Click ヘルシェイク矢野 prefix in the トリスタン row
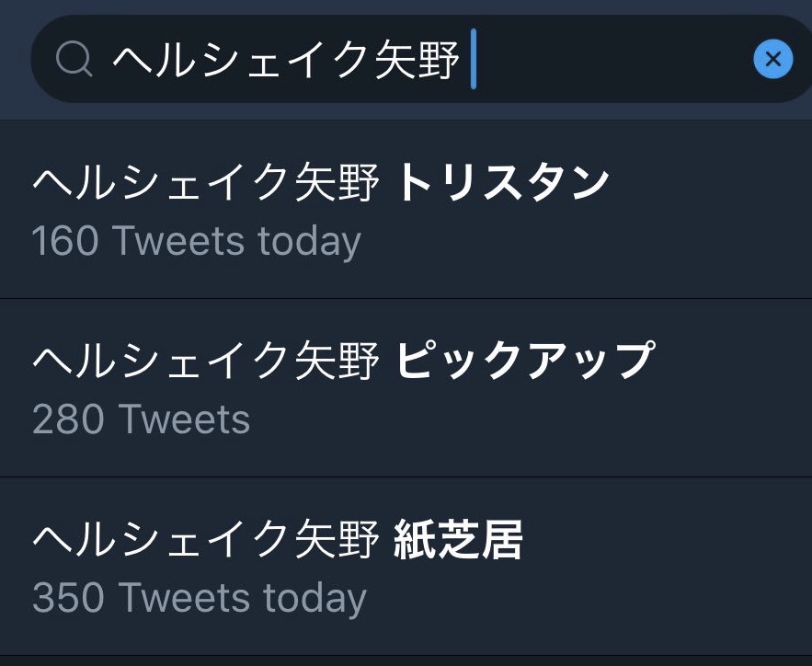The image size is (812, 666). [206, 183]
